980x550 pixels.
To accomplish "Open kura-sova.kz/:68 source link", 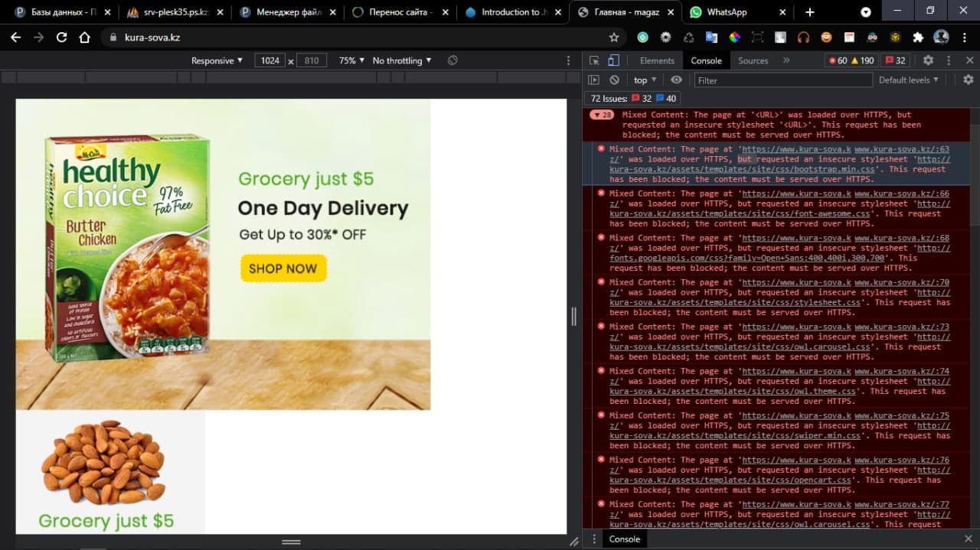I will [x=902, y=238].
